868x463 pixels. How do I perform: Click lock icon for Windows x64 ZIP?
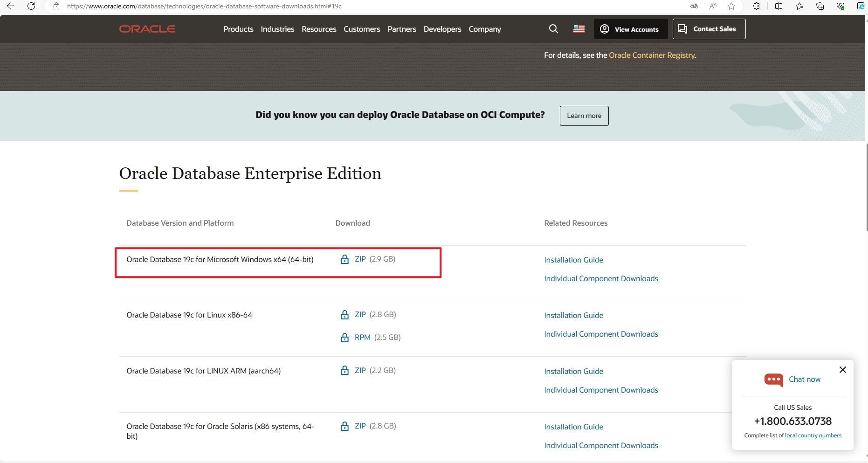(x=345, y=259)
